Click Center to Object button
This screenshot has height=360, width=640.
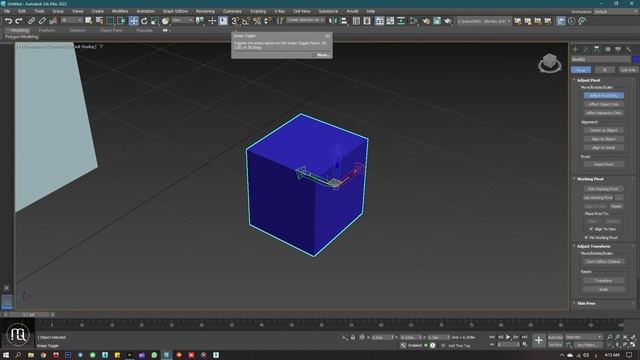[x=604, y=130]
